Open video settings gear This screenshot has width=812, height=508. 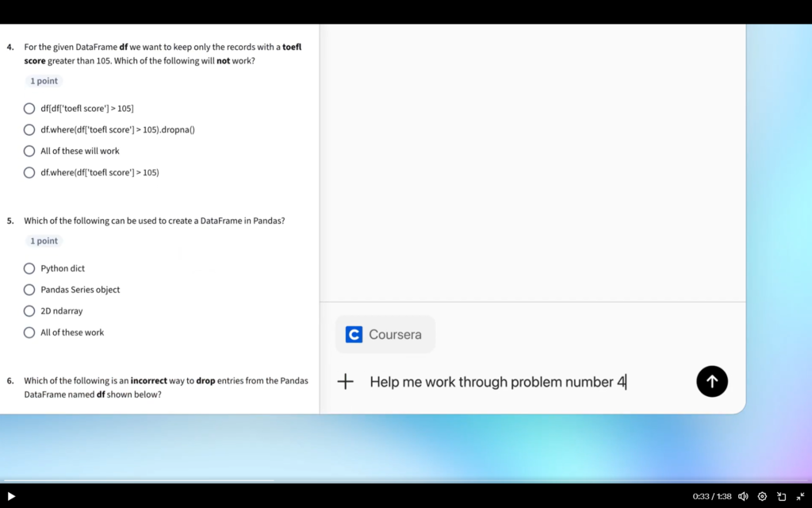pyautogui.click(x=762, y=496)
